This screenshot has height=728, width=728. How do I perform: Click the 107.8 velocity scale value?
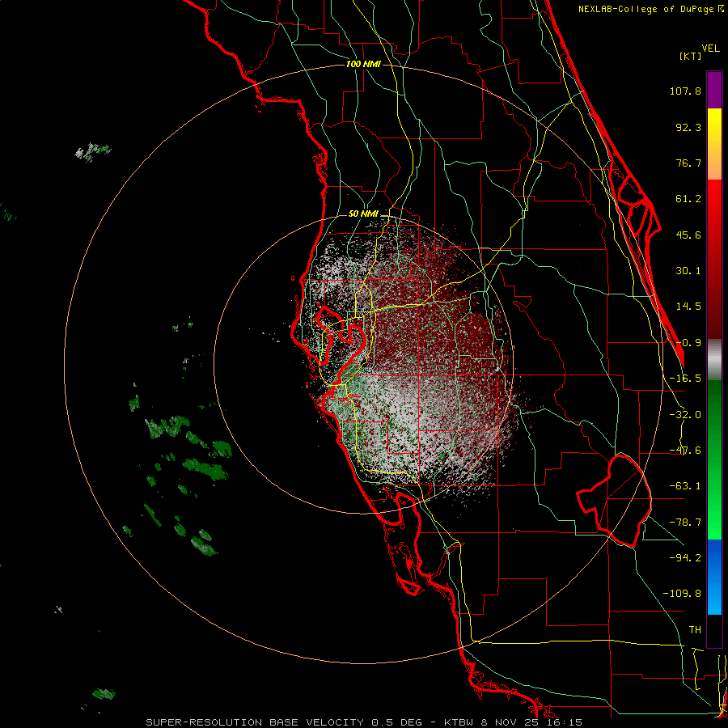(685, 91)
